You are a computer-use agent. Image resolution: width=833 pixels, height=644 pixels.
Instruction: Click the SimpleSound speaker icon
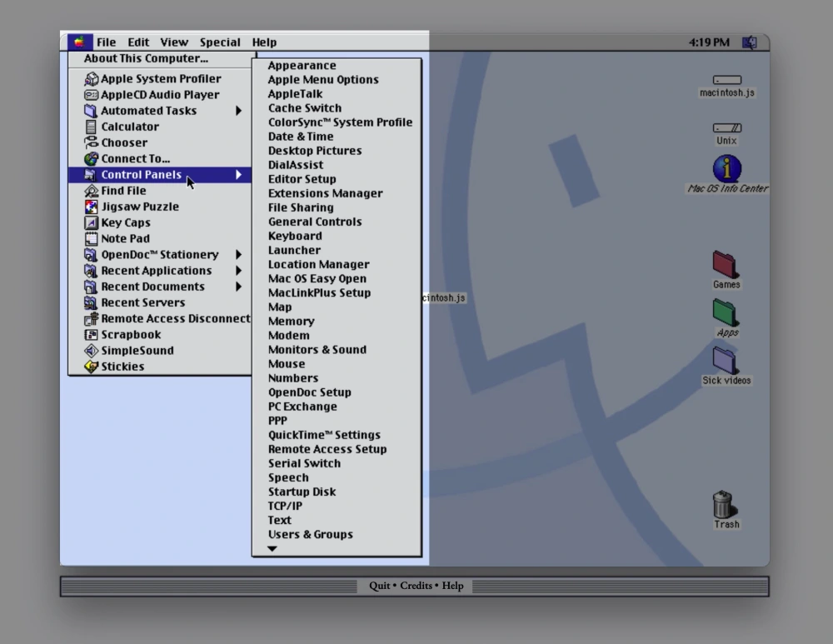click(x=92, y=350)
